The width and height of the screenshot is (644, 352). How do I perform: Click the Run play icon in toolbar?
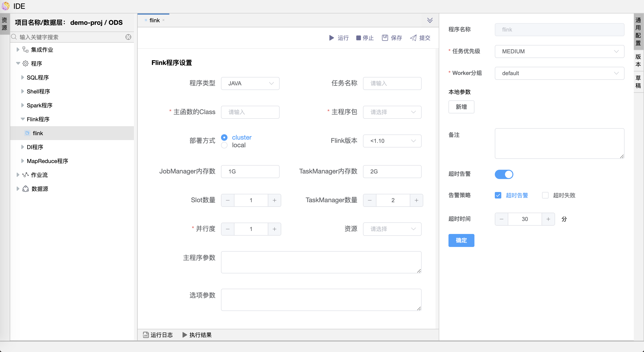click(x=331, y=38)
